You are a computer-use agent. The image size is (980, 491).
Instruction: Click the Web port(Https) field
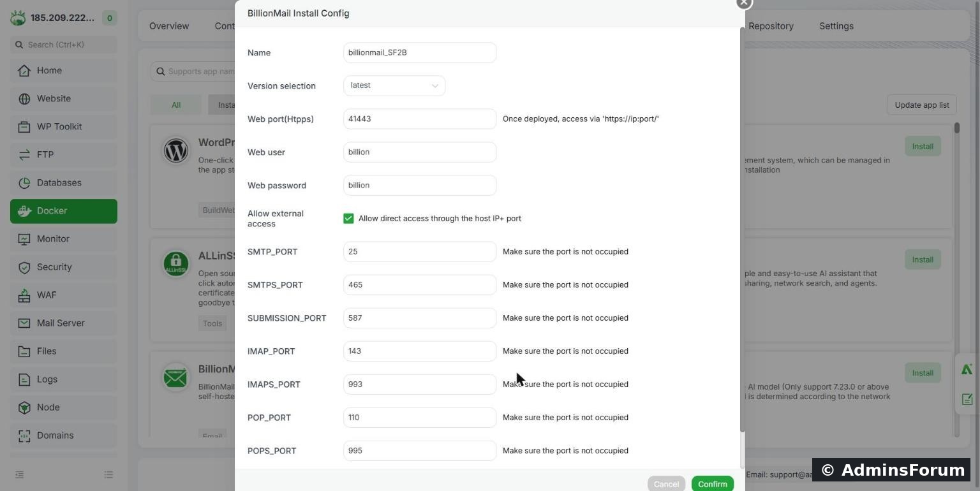pyautogui.click(x=420, y=119)
